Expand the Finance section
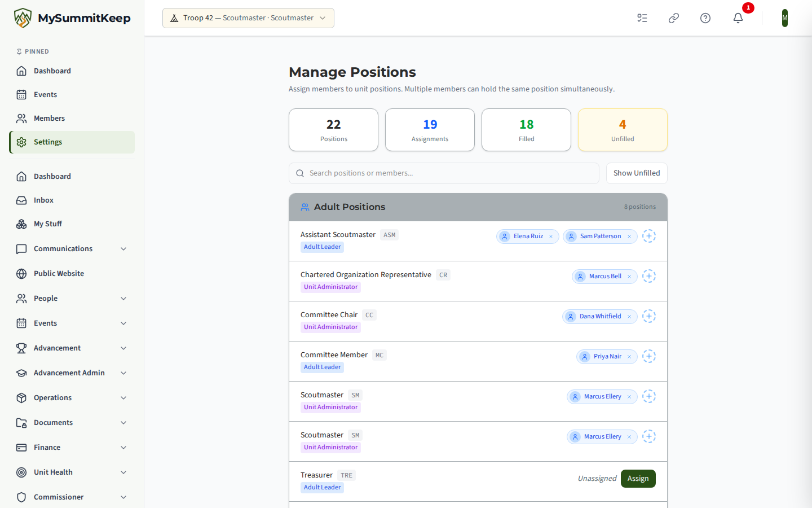The image size is (812, 508). point(72,448)
